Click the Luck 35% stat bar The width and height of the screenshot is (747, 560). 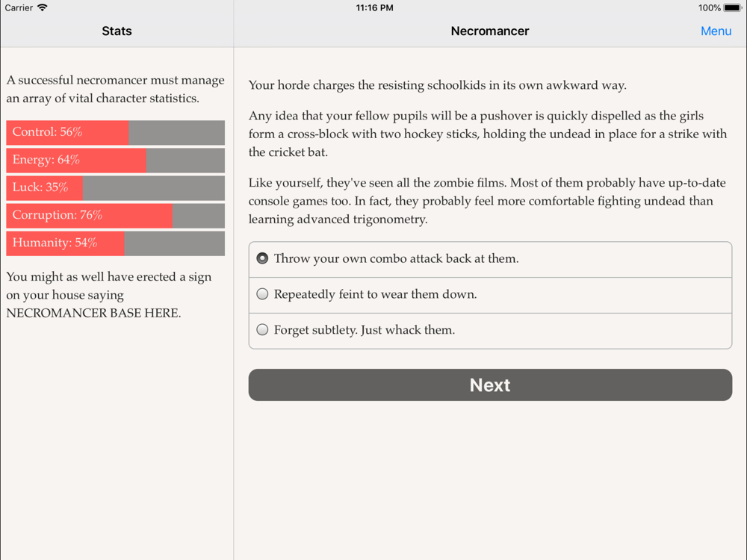(x=115, y=187)
